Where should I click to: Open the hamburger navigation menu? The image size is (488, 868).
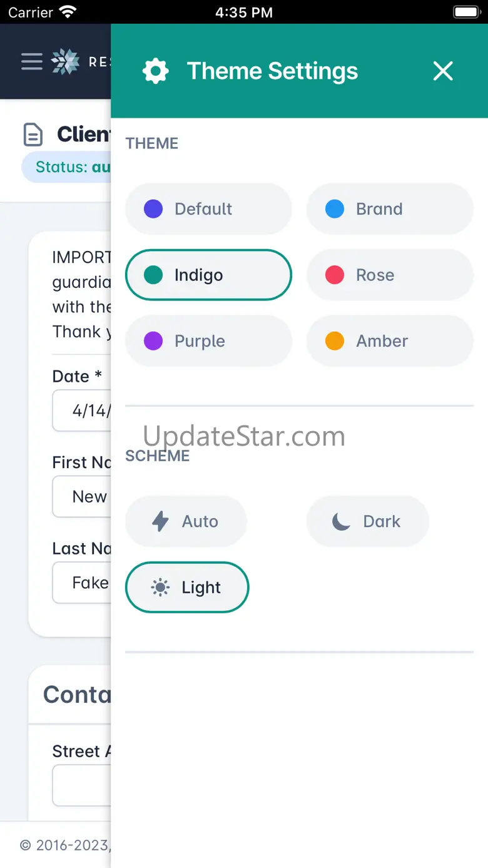(x=31, y=61)
